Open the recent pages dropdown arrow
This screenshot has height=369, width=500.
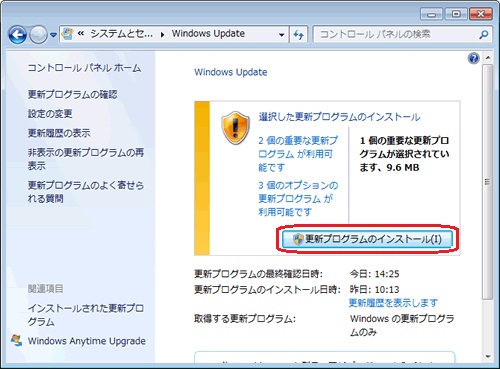53,35
